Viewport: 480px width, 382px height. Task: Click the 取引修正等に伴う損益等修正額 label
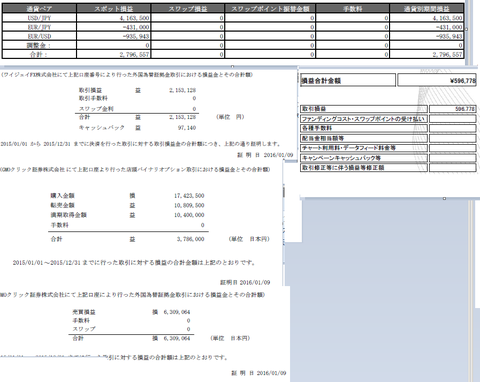tap(364, 167)
